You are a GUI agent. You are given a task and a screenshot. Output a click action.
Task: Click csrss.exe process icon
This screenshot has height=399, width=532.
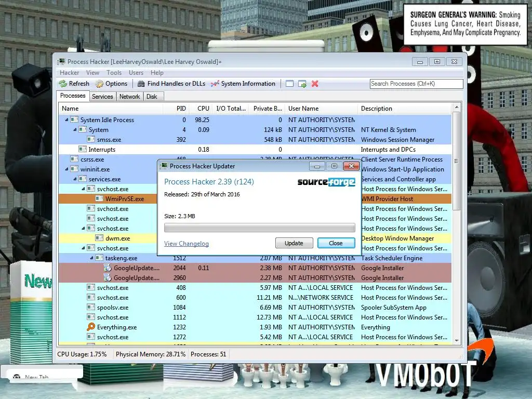tap(74, 159)
